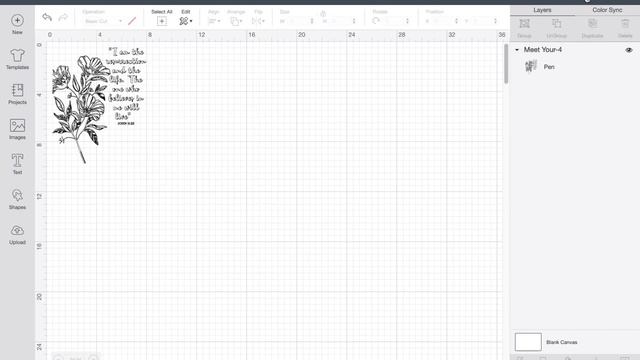Open the Upload screen
The width and height of the screenshot is (640, 360).
(17, 234)
